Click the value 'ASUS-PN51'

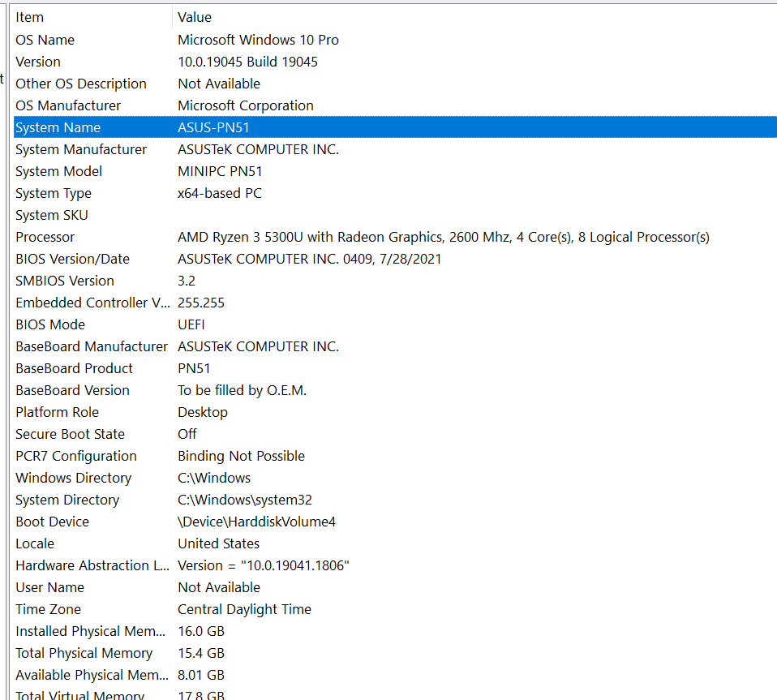click(213, 127)
